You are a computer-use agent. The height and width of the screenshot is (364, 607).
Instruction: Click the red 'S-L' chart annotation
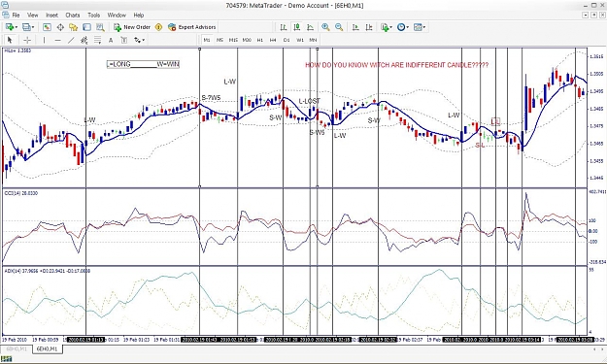pos(480,146)
